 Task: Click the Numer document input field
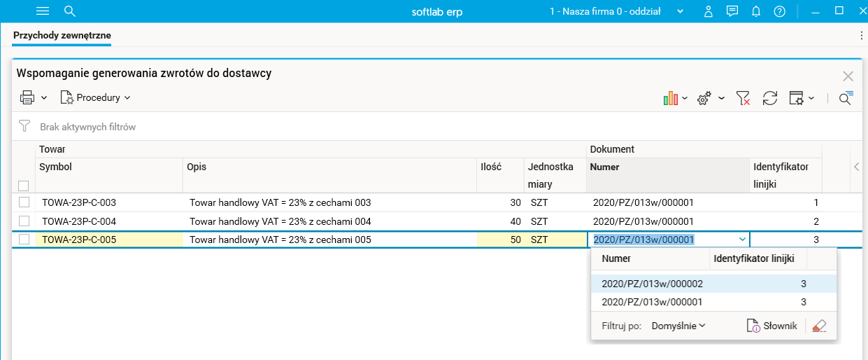pos(661,240)
